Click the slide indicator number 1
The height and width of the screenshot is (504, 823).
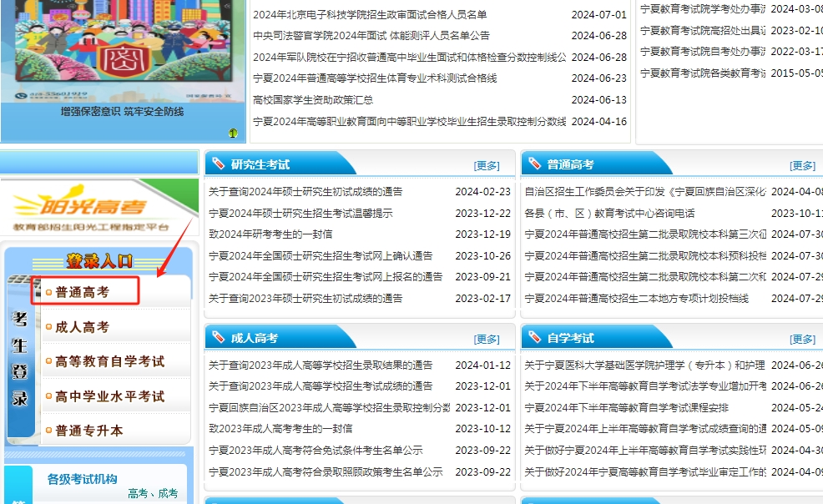pyautogui.click(x=234, y=133)
